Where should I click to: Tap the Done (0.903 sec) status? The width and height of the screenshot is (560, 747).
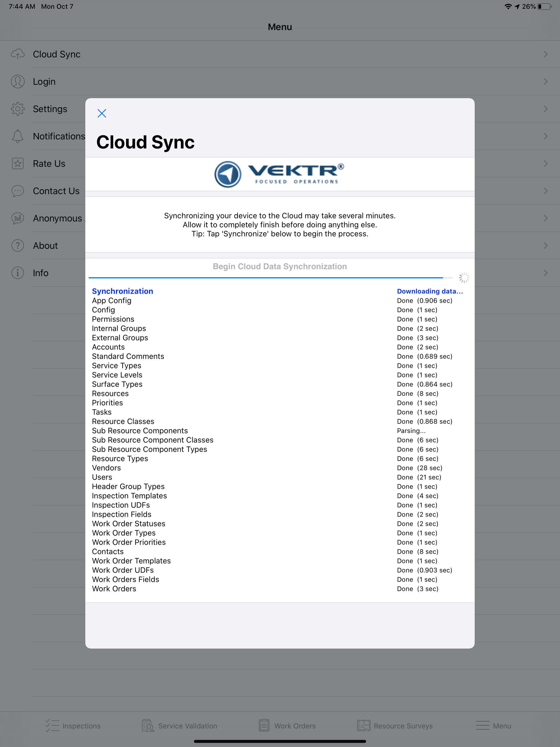[x=425, y=570]
